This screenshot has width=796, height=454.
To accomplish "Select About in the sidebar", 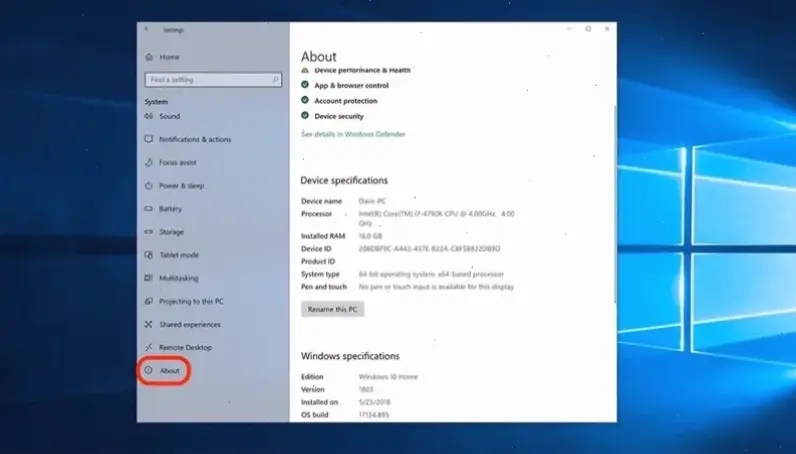I will coord(170,371).
